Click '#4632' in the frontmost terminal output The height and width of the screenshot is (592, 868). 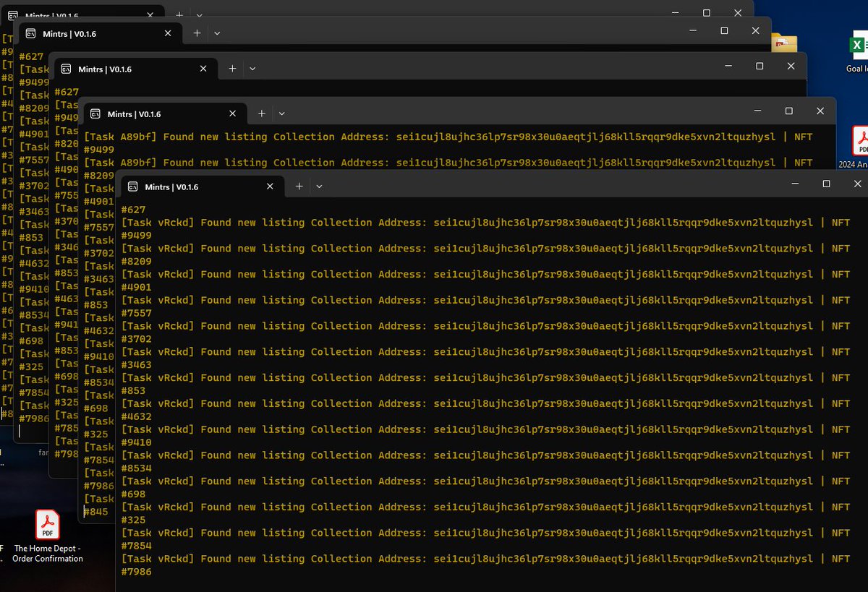point(136,416)
